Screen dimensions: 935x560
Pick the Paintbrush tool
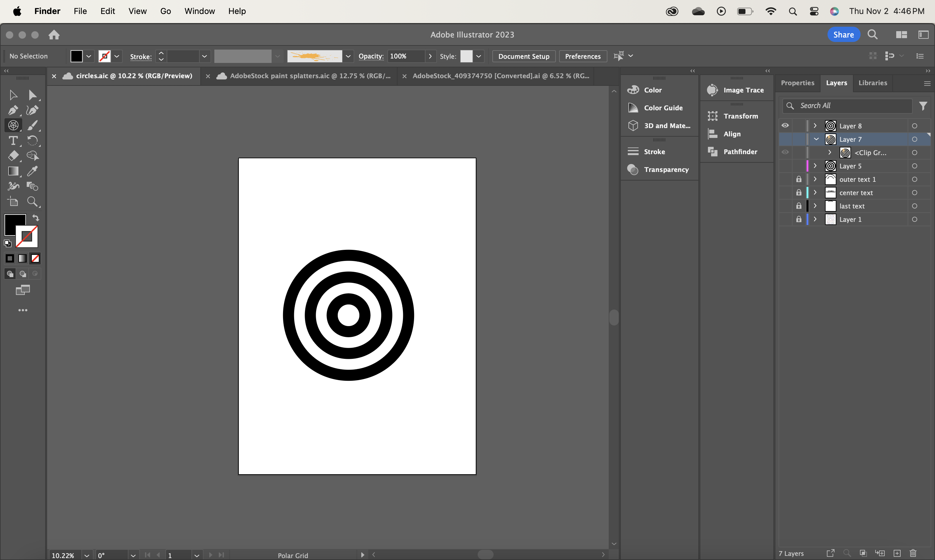click(x=33, y=125)
